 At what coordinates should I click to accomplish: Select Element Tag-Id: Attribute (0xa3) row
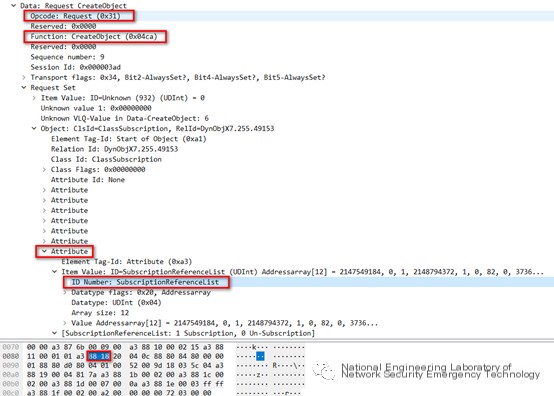point(126,262)
